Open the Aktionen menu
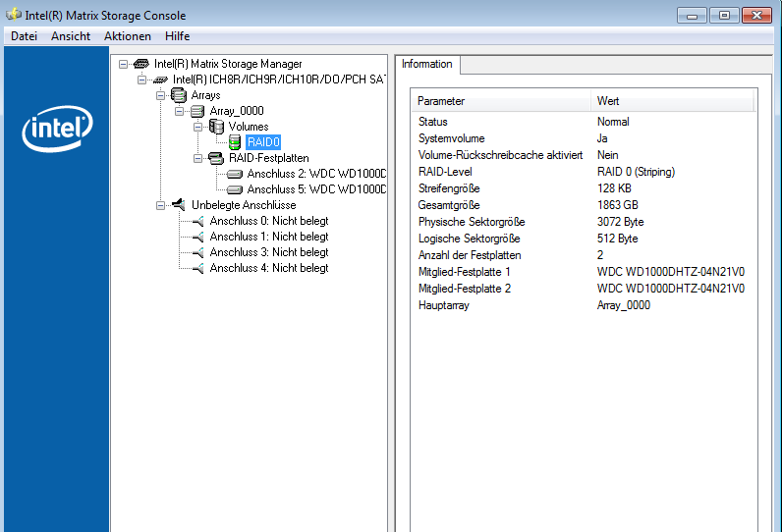The width and height of the screenshot is (782, 532). (x=127, y=36)
